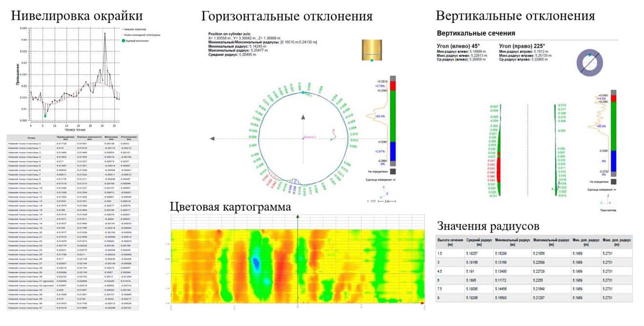Click the left arrow on horizontal axis

click(210, 139)
